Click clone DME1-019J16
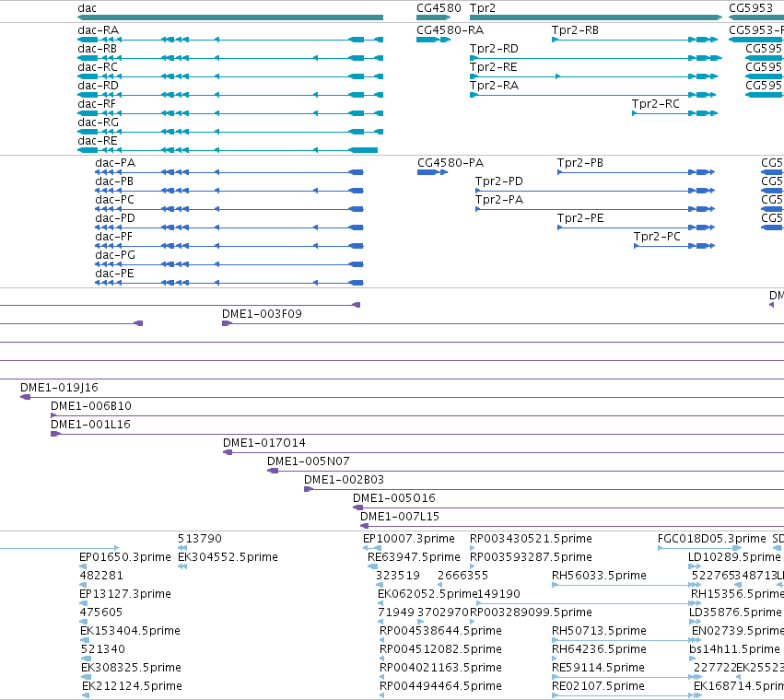 tap(59, 388)
